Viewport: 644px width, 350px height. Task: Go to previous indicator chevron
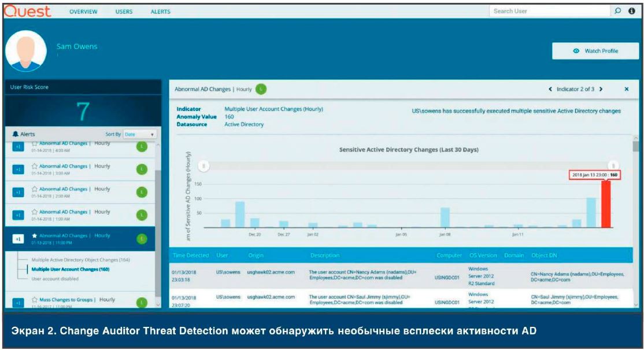pyautogui.click(x=550, y=89)
